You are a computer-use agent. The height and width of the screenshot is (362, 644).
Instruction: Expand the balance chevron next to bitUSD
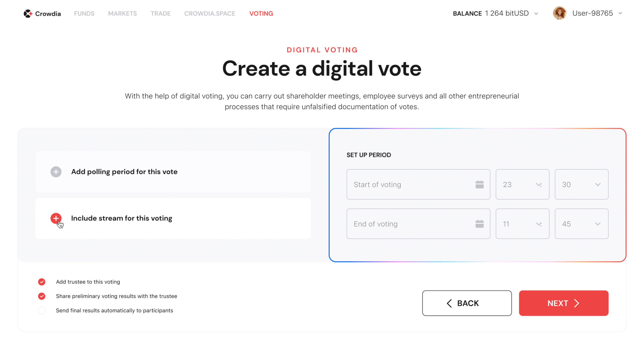tap(536, 14)
